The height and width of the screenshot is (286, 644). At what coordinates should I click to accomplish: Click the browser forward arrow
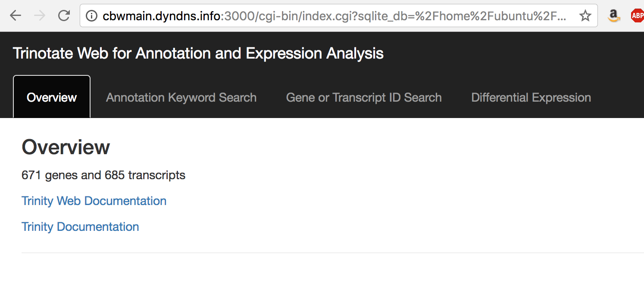[40, 16]
